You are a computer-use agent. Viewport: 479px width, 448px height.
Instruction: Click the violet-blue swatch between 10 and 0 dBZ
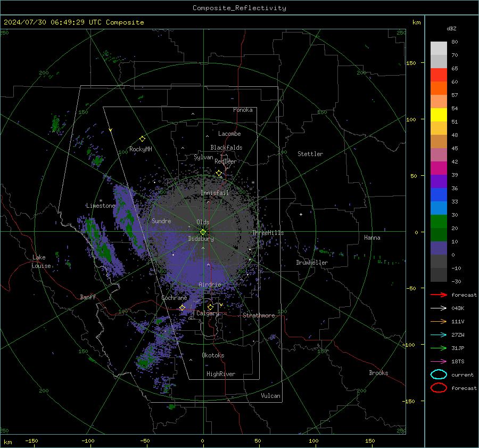(x=439, y=248)
